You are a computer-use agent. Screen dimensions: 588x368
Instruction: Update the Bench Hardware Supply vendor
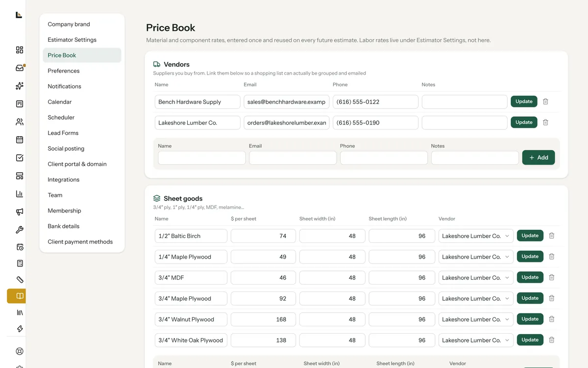[x=524, y=102]
